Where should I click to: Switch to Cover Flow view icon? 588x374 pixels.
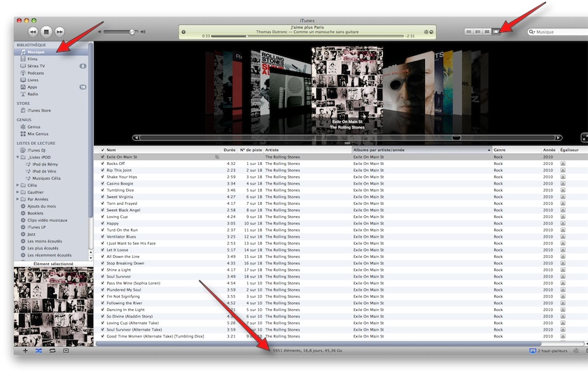(496, 31)
